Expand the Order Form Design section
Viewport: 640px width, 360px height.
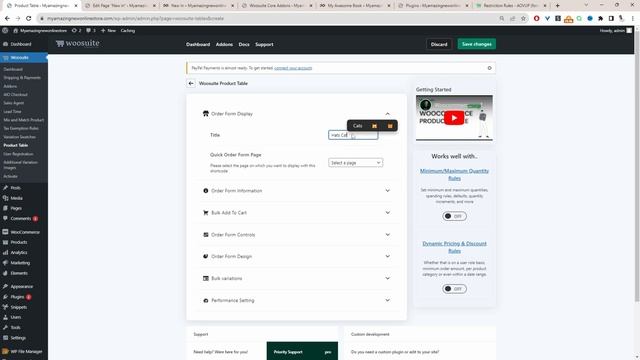click(x=387, y=256)
